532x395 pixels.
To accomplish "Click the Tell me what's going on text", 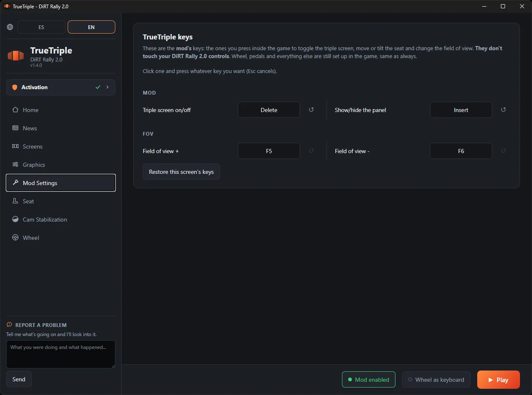I will click(51, 334).
